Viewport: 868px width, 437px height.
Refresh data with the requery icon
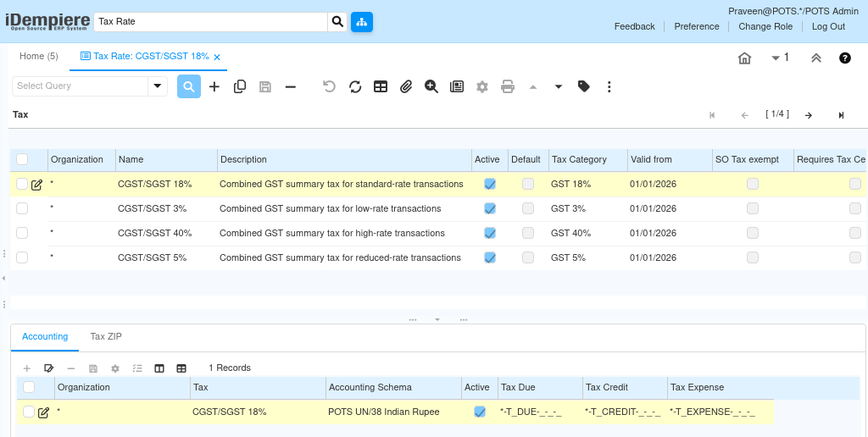coord(355,86)
